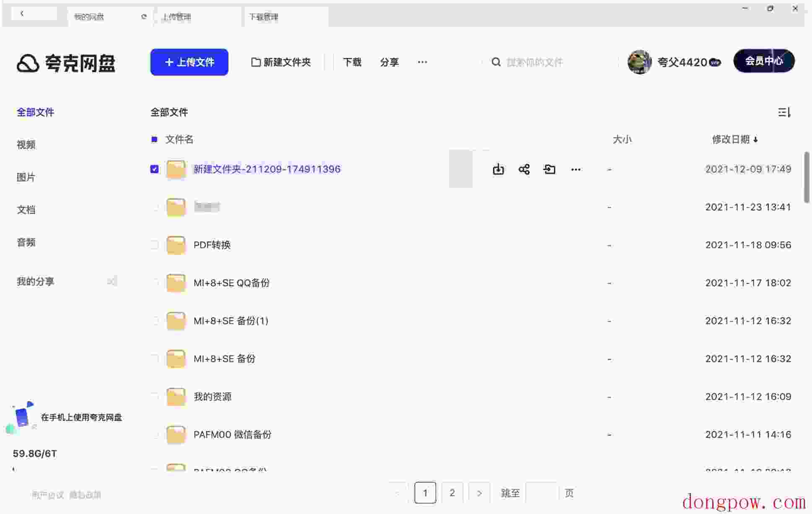Click the 新建文件夹 button

(x=281, y=62)
